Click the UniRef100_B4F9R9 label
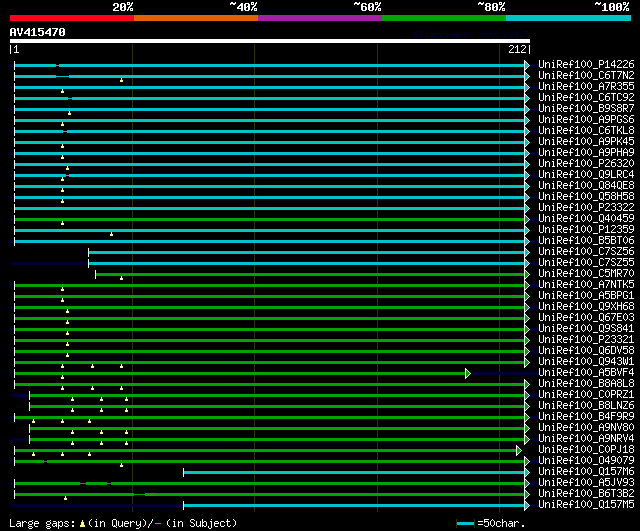The width and height of the screenshot is (640, 531). click(586, 417)
